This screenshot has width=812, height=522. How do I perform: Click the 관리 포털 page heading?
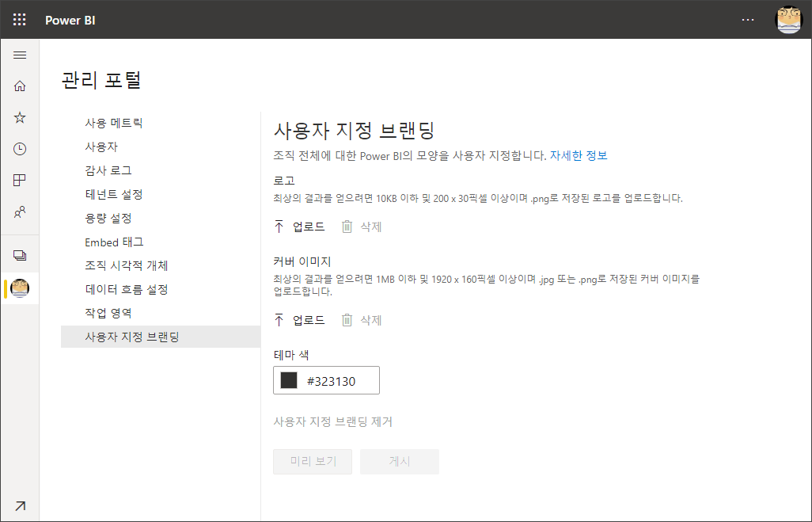coord(101,80)
